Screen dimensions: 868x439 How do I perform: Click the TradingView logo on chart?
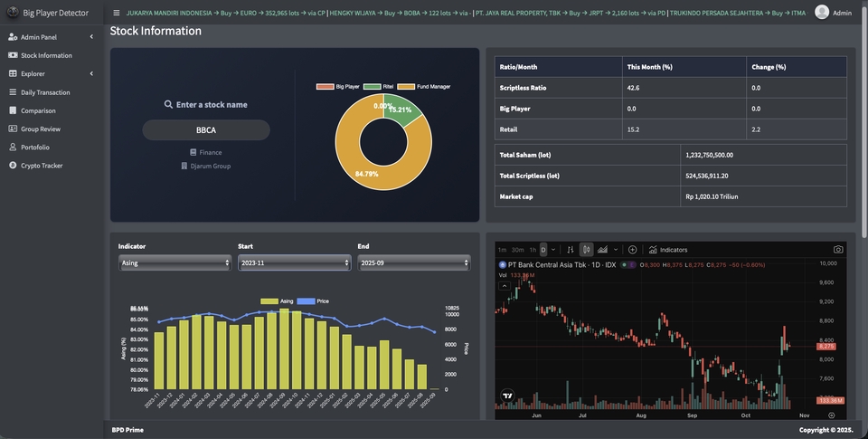tap(507, 396)
